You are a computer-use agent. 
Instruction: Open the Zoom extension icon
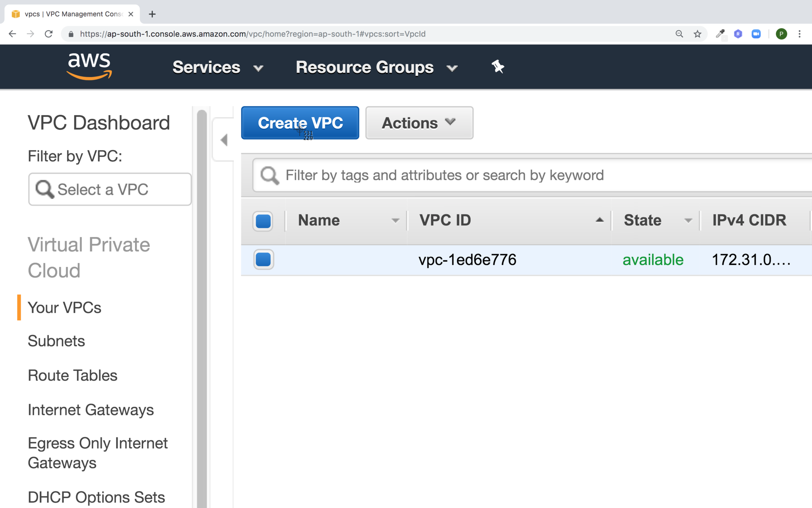click(756, 34)
